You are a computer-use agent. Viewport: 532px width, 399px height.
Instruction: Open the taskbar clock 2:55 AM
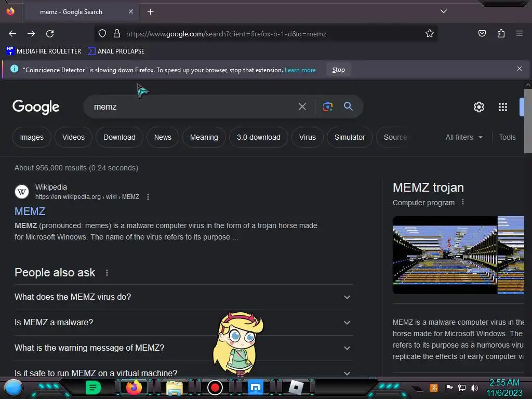click(504, 388)
